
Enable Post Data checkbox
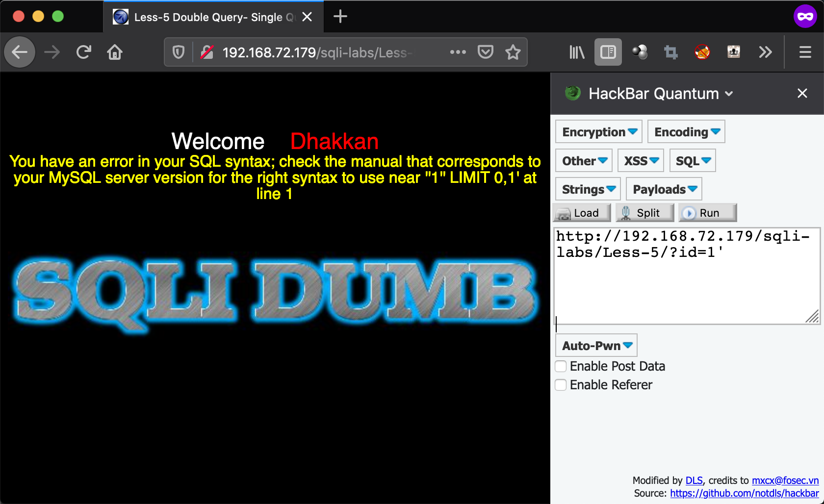[561, 366]
